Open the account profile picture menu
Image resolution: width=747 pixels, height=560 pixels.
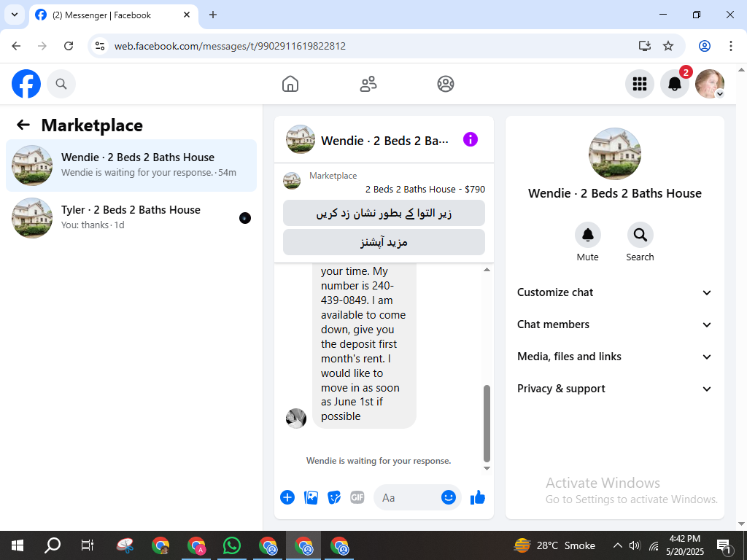click(710, 84)
